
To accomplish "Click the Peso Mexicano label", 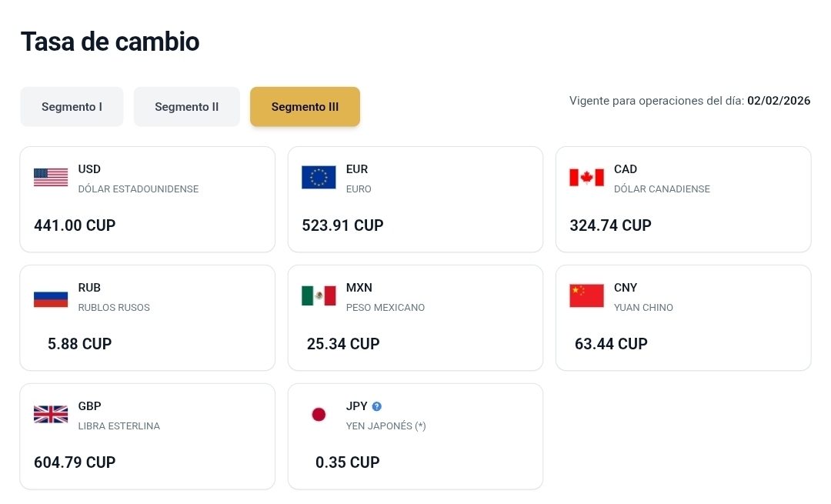I will tap(385, 308).
